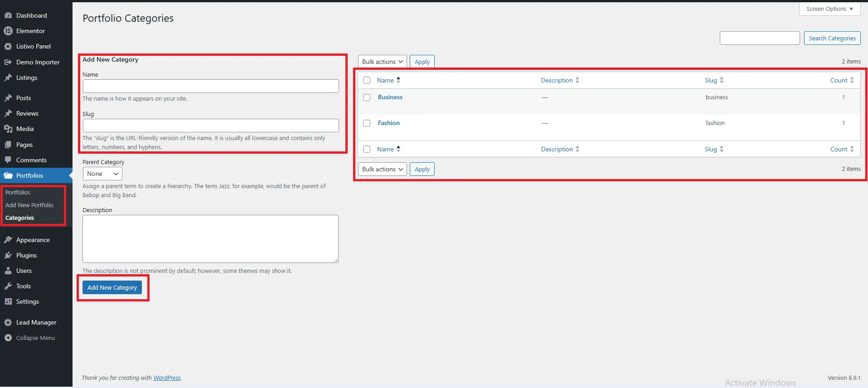This screenshot has width=868, height=388.
Task: Open the Fashion category link
Action: pyautogui.click(x=389, y=123)
